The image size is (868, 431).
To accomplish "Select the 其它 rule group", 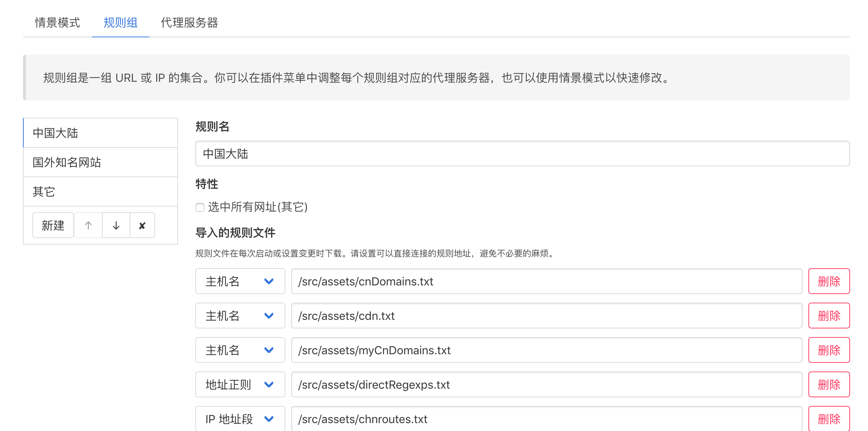I will 101,191.
